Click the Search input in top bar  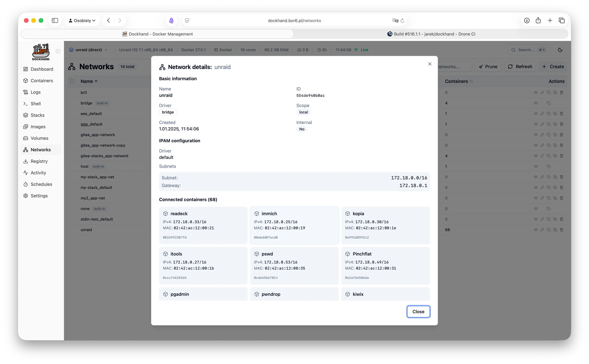(x=526, y=50)
